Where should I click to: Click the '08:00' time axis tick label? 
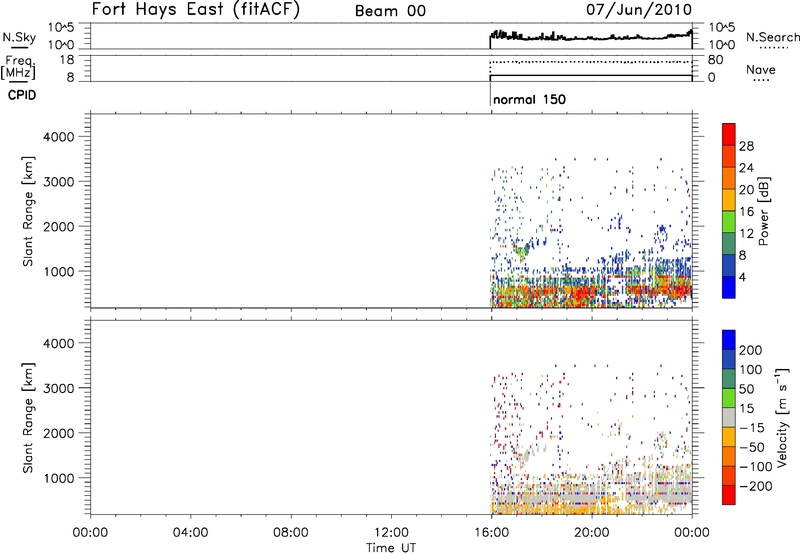point(291,533)
